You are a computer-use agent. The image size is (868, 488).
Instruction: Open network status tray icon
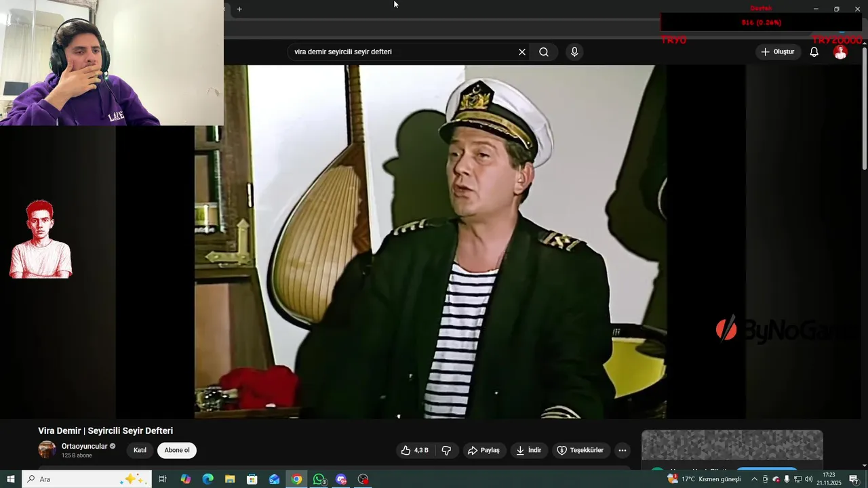[797, 479]
